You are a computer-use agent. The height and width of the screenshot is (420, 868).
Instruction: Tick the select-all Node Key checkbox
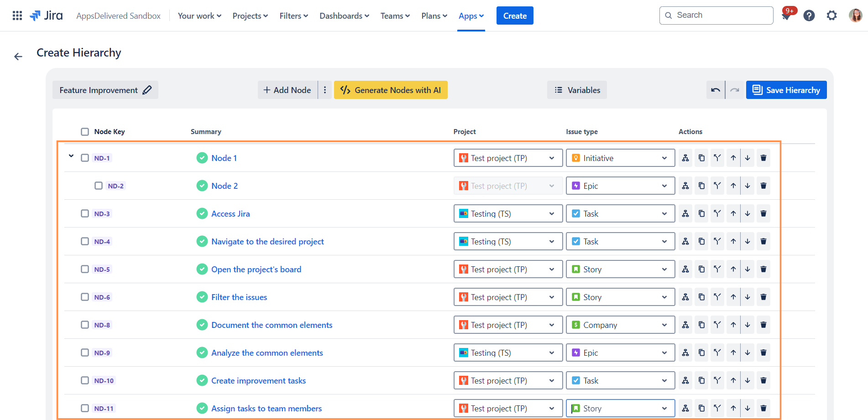point(85,132)
